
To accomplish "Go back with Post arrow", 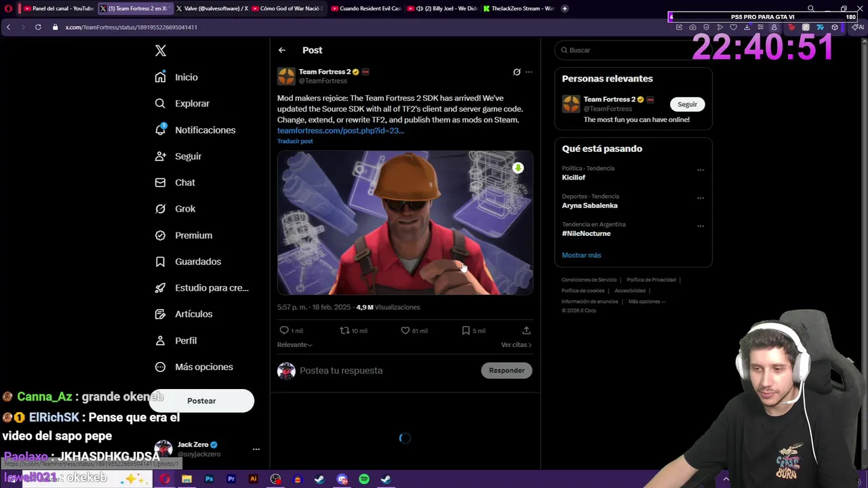I will [x=282, y=50].
